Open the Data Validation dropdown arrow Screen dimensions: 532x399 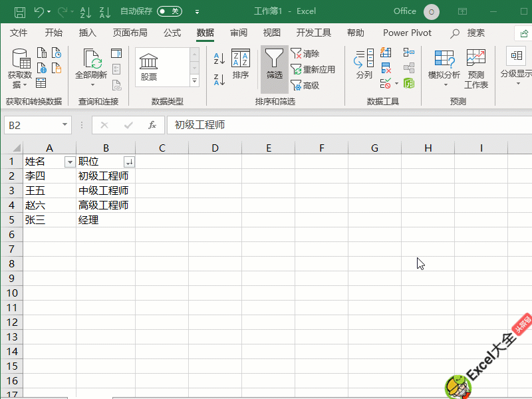tap(396, 84)
